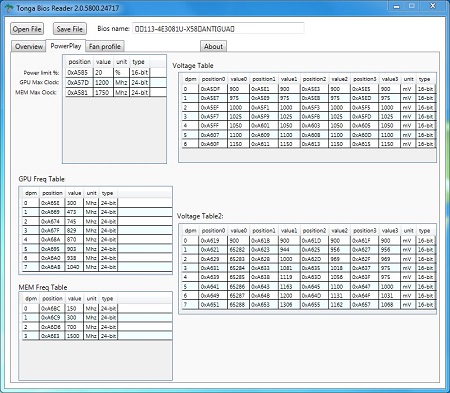Click value column header in top limits table
This screenshot has width=450, height=393.
click(103, 62)
